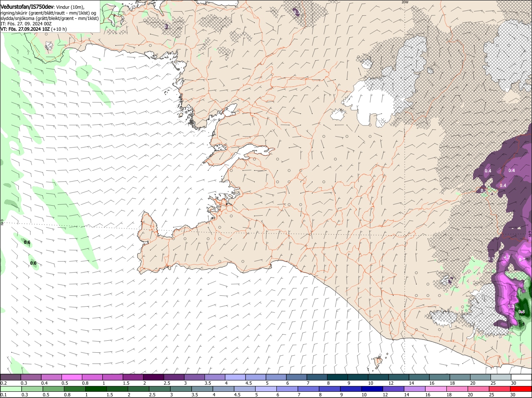
Task: Select upper legend swatch between 4 and 4.5
Action: coord(235,377)
